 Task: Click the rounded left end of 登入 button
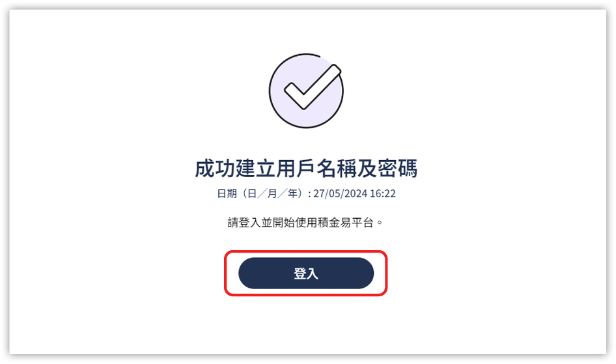(x=247, y=273)
